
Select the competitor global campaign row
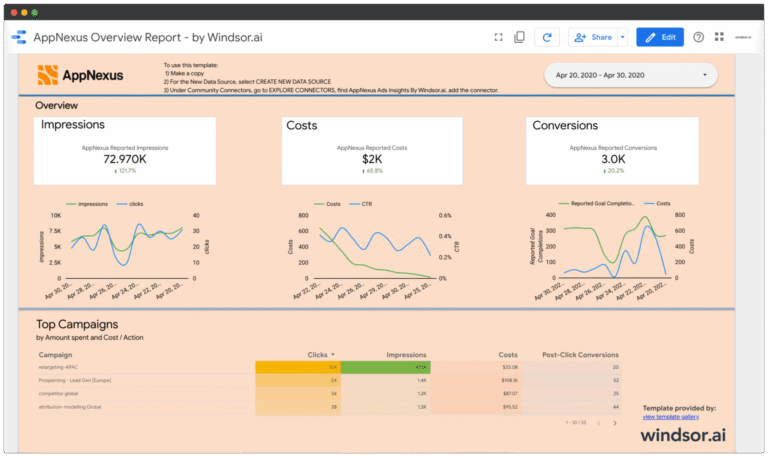pyautogui.click(x=328, y=393)
